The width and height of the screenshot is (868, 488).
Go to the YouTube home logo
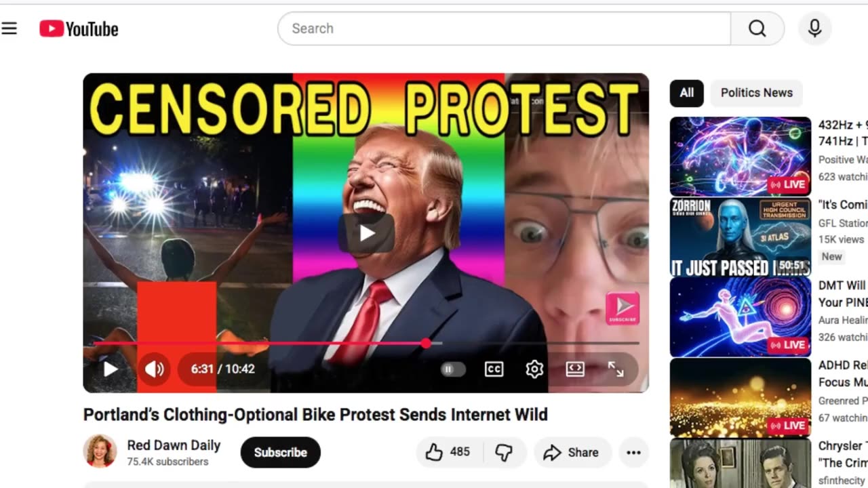click(x=79, y=28)
